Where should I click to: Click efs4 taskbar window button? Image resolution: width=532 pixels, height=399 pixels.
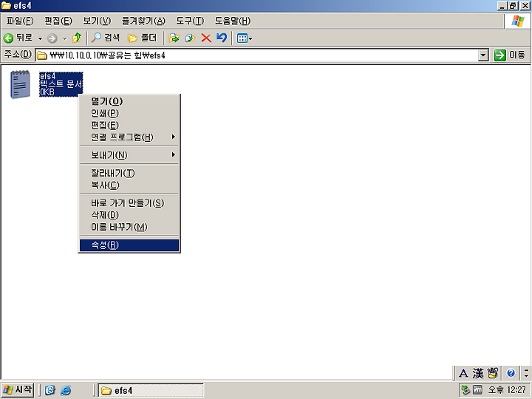(151, 390)
